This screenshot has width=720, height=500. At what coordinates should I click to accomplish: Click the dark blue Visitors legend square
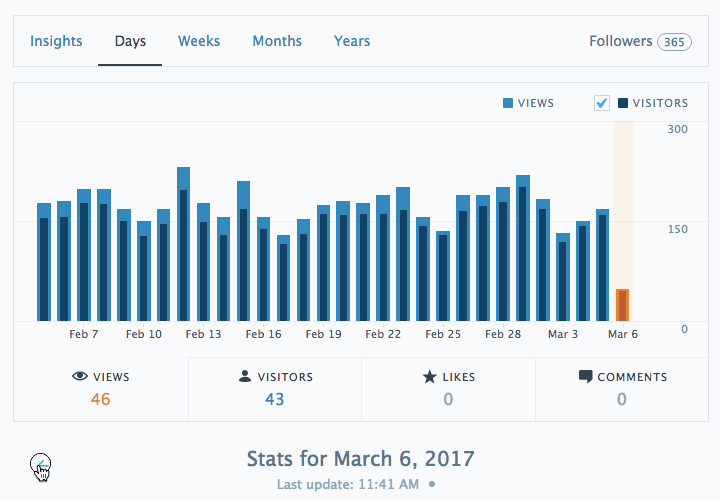(623, 103)
